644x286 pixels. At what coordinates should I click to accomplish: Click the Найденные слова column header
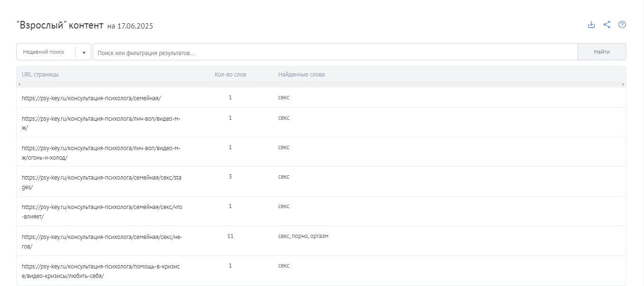302,75
